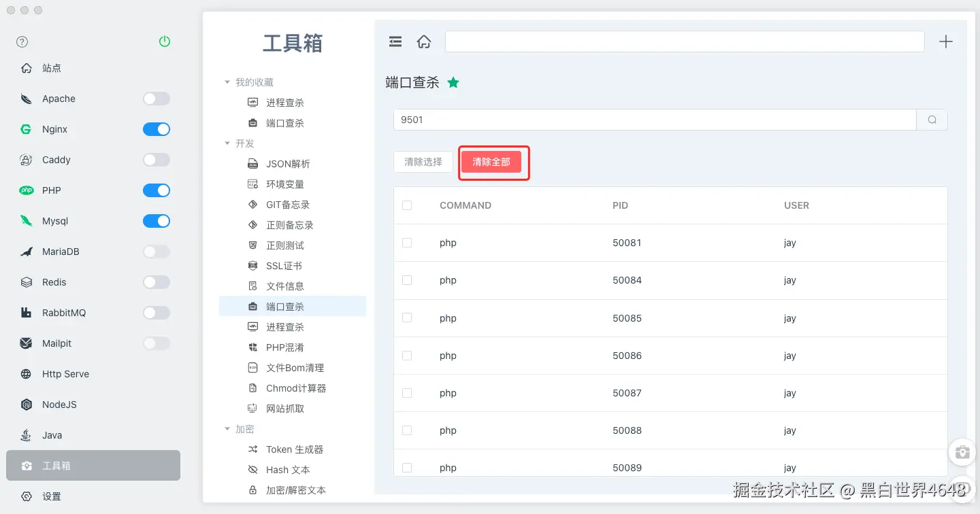The height and width of the screenshot is (514, 980).
Task: Enable the Apache service toggle
Action: (157, 99)
